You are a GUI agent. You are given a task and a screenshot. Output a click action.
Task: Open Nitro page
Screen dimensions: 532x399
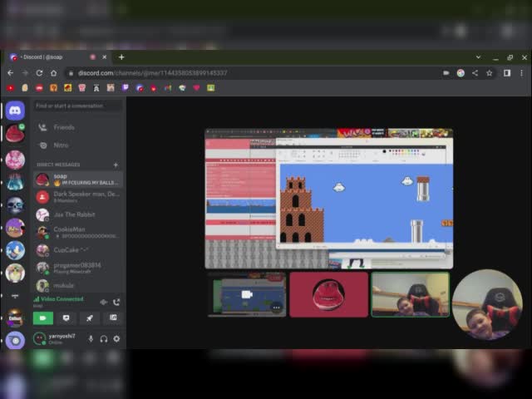click(x=78, y=145)
